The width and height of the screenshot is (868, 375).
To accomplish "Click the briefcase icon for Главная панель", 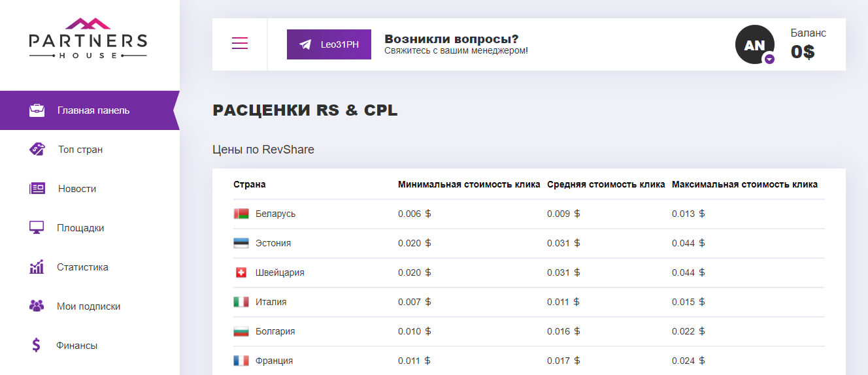I will pos(37,110).
